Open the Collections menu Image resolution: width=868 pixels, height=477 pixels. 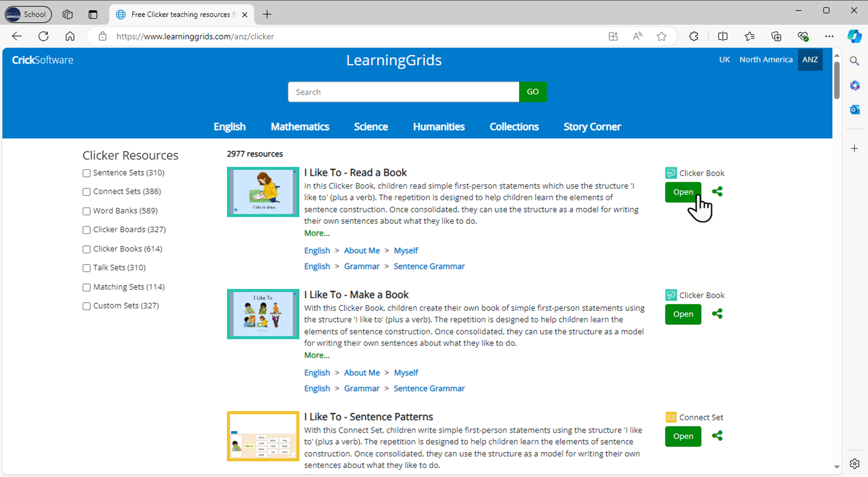pos(515,127)
